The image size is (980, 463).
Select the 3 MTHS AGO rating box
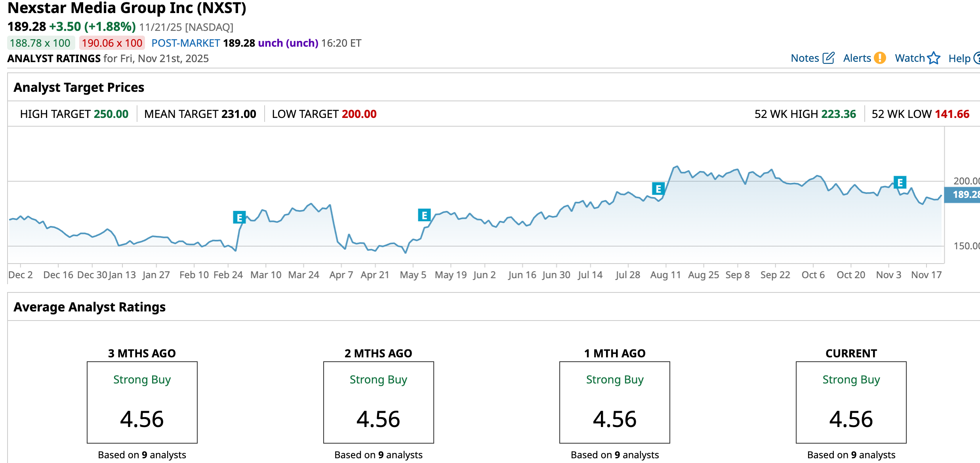[x=142, y=402]
